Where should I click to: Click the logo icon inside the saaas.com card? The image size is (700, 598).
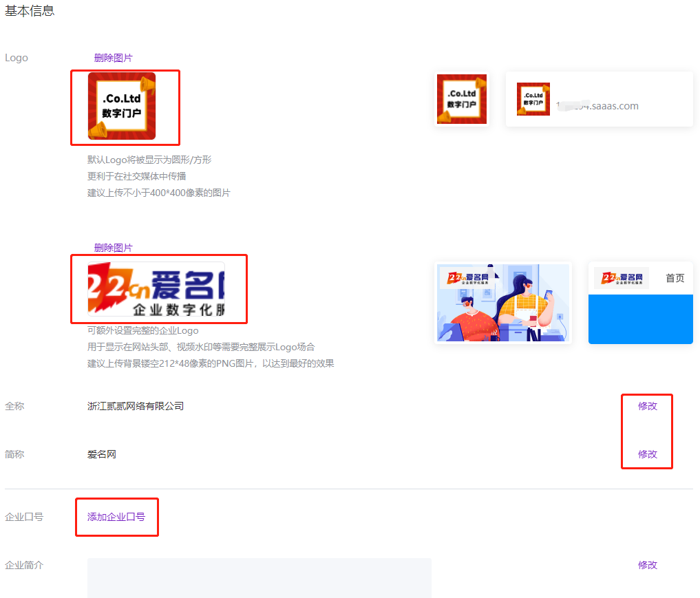coord(533,99)
